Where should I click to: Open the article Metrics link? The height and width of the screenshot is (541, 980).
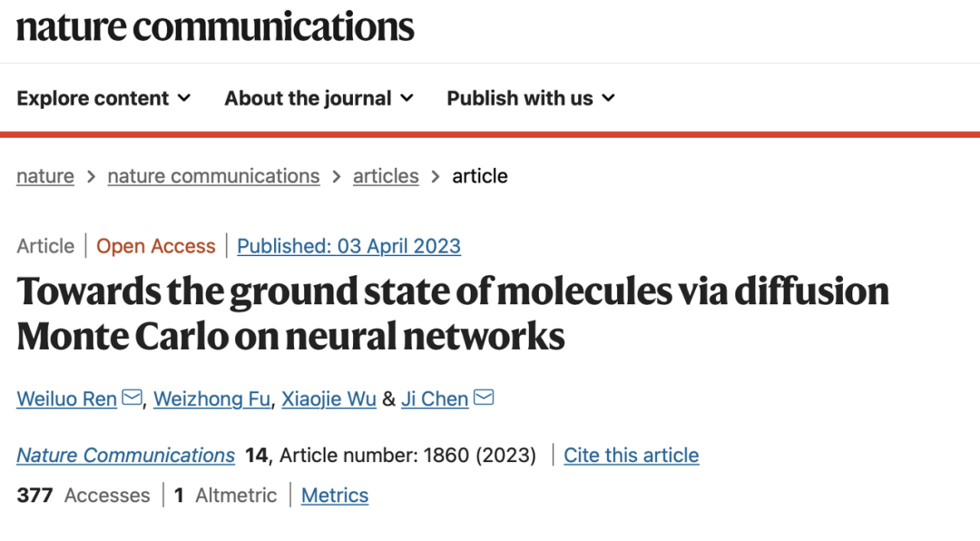(x=335, y=495)
